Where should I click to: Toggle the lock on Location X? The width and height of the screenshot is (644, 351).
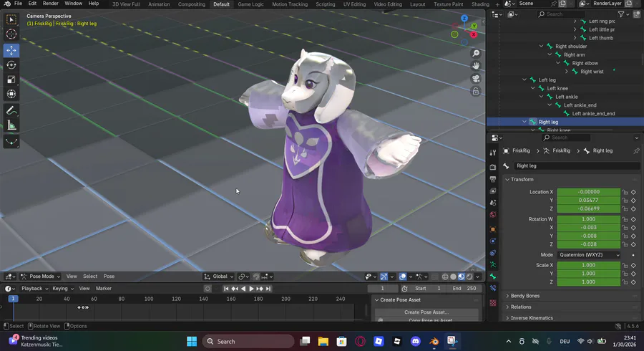click(x=625, y=193)
